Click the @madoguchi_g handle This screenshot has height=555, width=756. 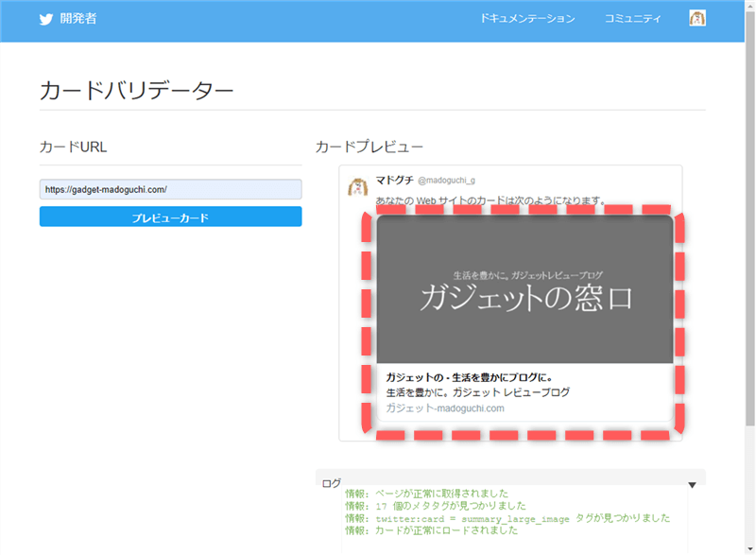coord(446,181)
